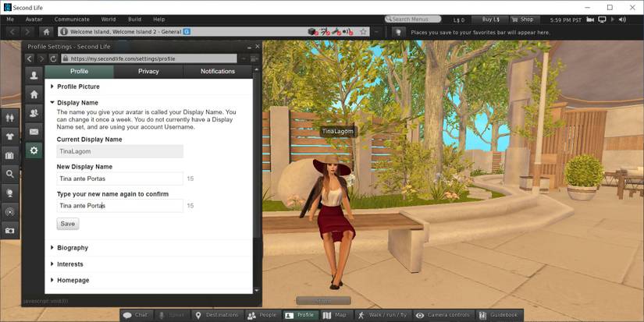
Task: Open Map from the bottom toolbar
Action: coord(336,315)
